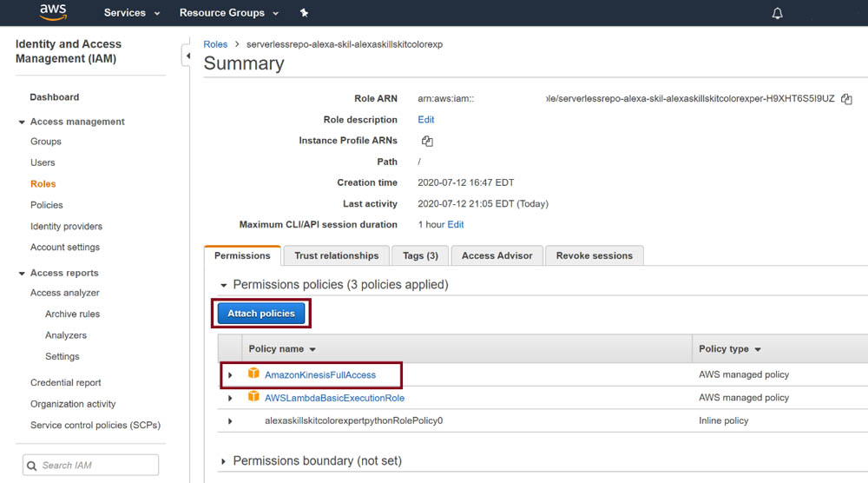Edit maximum session duration
This screenshot has height=483, width=868.
[456, 224]
